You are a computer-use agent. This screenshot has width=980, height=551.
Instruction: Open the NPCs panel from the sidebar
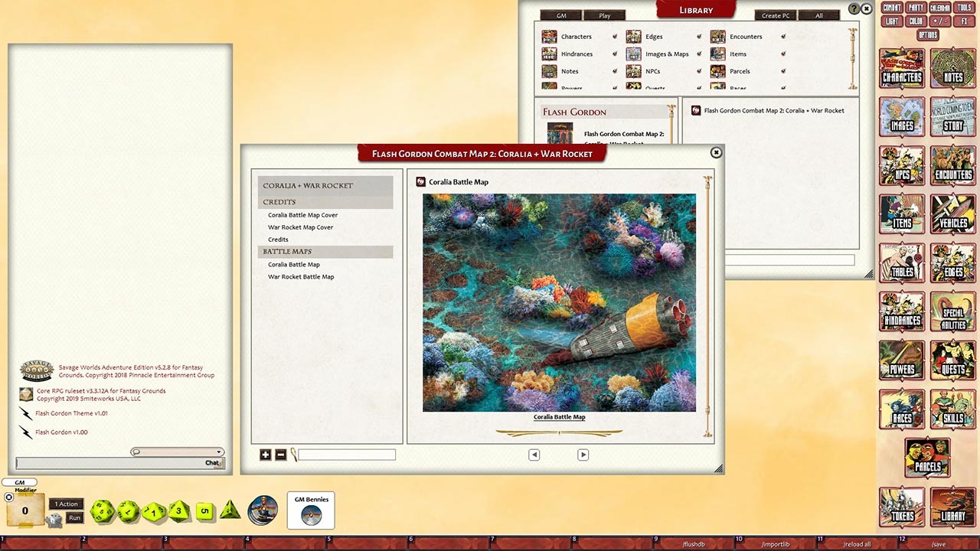(901, 165)
